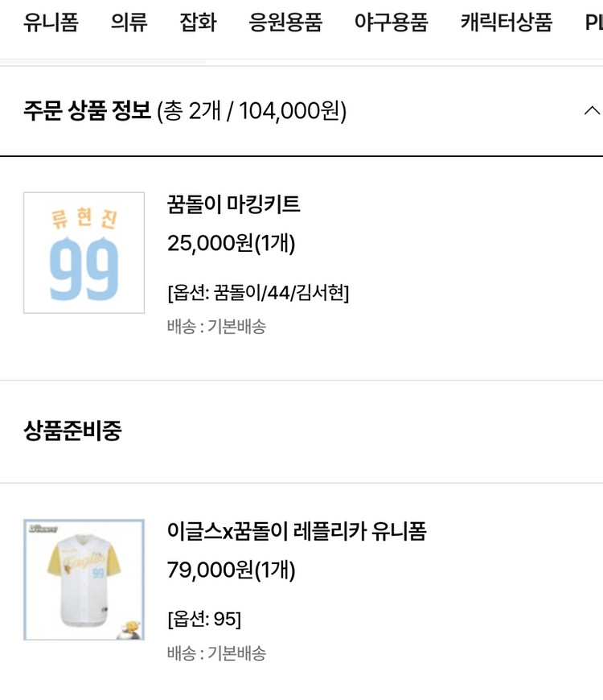The height and width of the screenshot is (700, 603).
Task: Click the 옵션: 95 size text
Action: (x=204, y=620)
